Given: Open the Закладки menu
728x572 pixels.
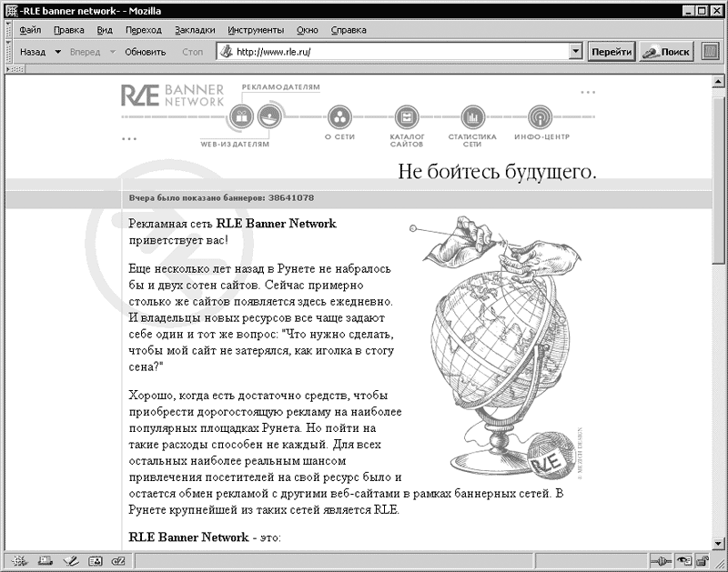Looking at the screenshot, I should 195,30.
